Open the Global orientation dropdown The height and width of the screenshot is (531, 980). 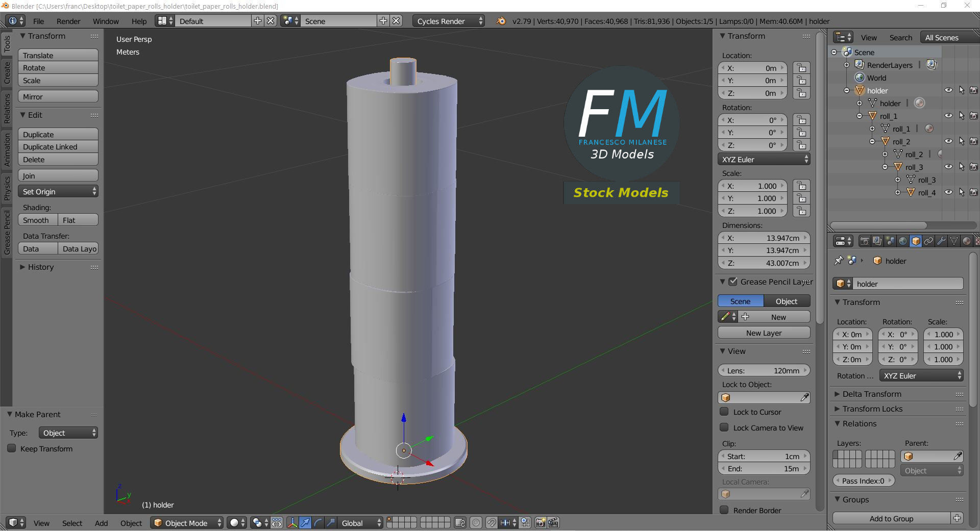point(360,523)
